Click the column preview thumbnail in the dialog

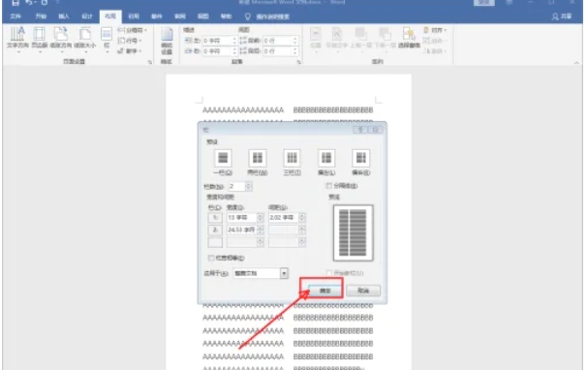[353, 232]
